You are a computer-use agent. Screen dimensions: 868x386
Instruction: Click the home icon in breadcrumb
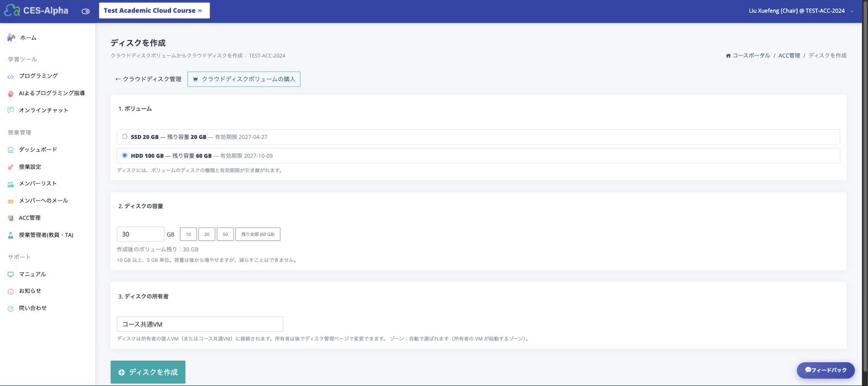click(728, 55)
